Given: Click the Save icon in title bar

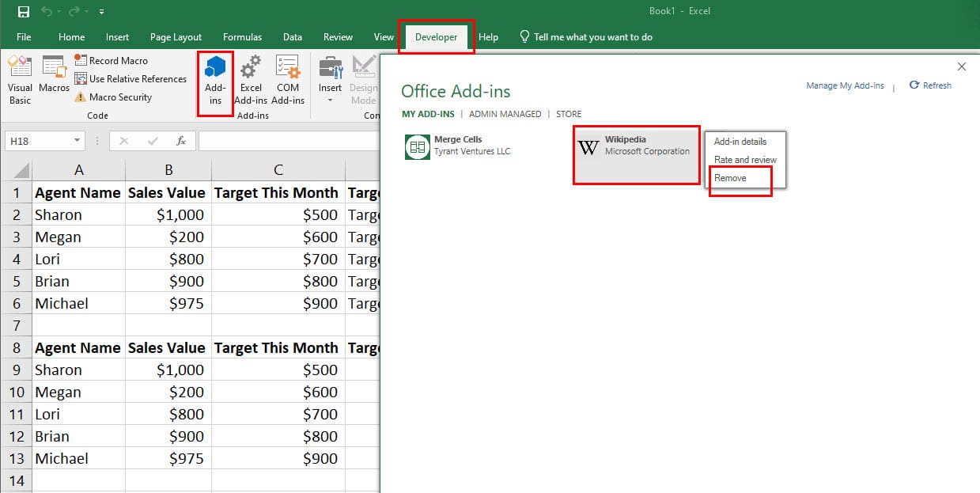Looking at the screenshot, I should point(23,12).
